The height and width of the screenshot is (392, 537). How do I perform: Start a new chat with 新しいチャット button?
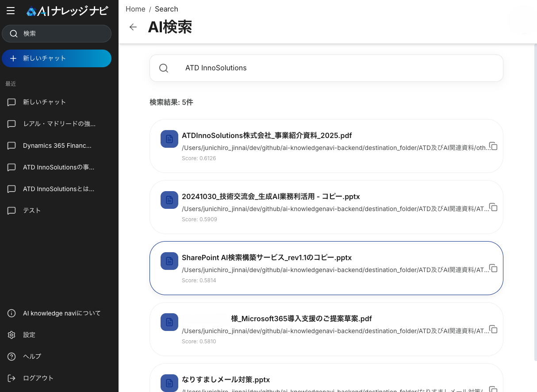coord(57,58)
